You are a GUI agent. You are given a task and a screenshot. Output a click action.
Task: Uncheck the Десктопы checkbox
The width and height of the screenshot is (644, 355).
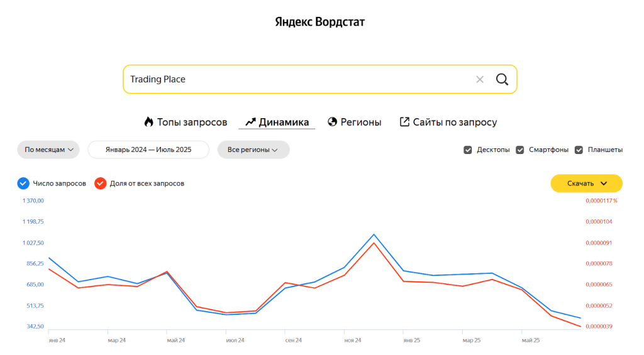468,150
